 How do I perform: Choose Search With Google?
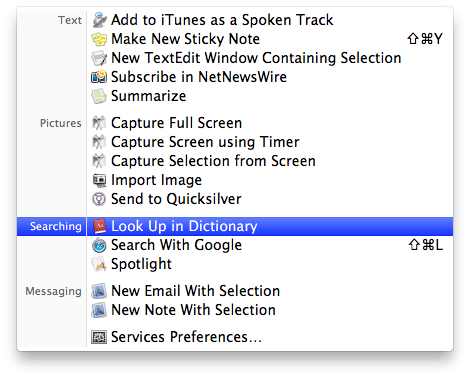[x=235, y=245]
